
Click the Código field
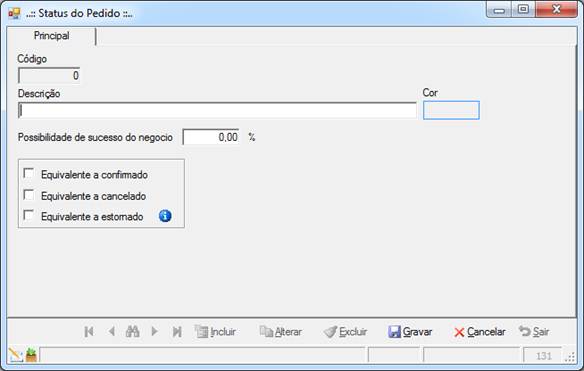[x=49, y=76]
